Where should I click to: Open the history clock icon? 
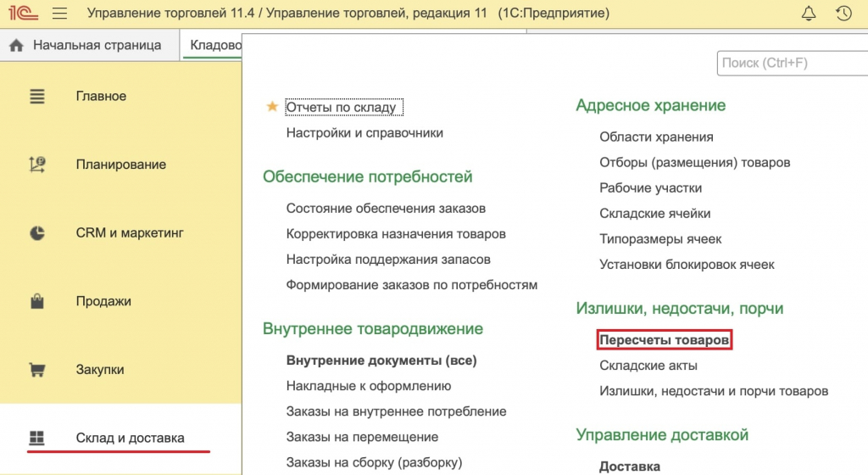tap(843, 13)
